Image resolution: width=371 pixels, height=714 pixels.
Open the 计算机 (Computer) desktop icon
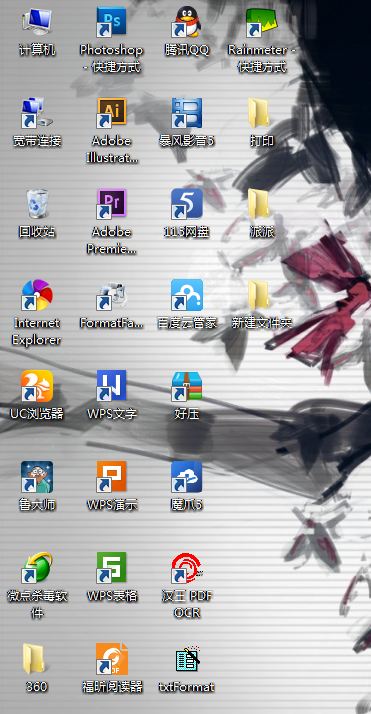37,22
